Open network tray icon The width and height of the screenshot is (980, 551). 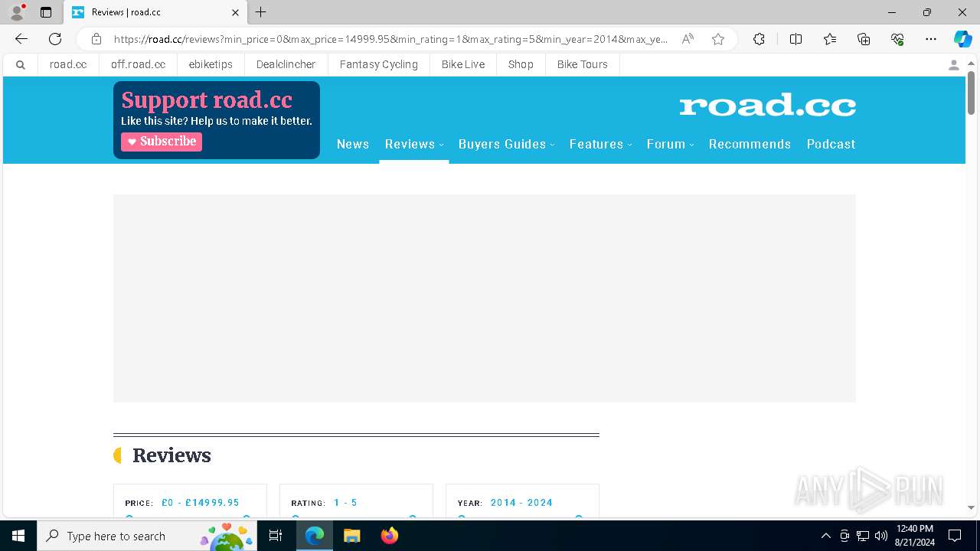[863, 536]
